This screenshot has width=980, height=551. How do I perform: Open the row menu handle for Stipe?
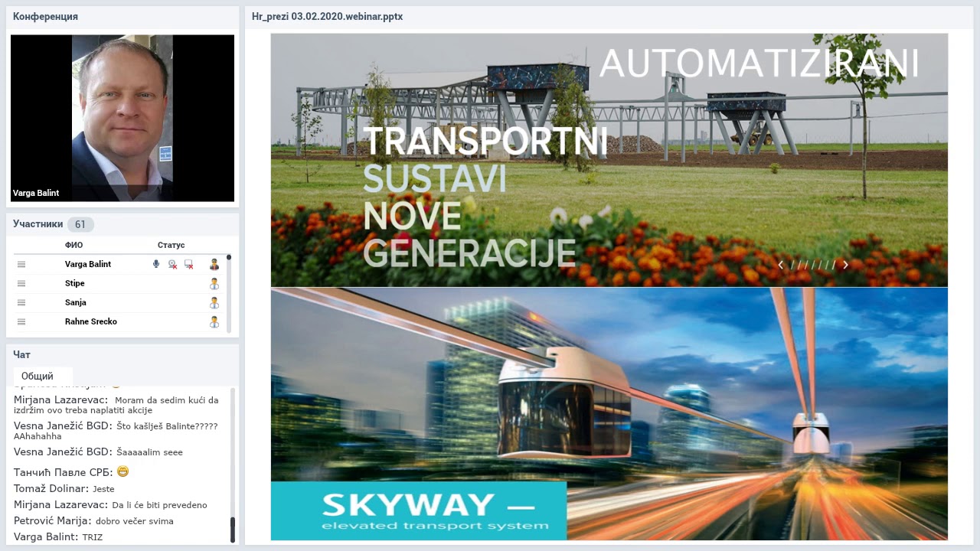21,283
